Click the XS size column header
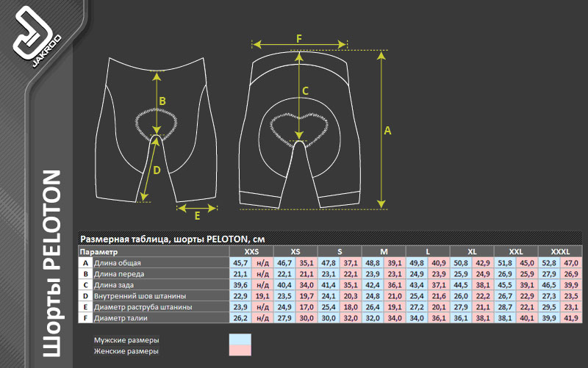 point(295,251)
